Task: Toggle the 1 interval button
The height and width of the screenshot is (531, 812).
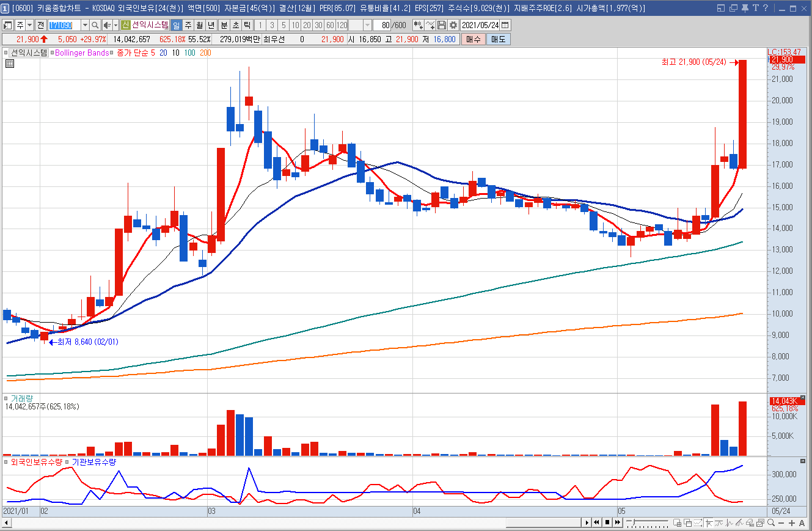Action: tap(261, 25)
